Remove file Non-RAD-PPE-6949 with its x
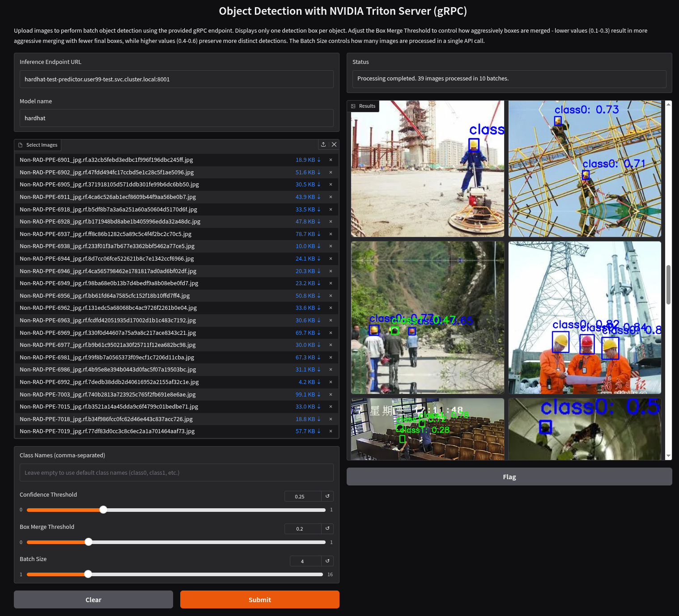 [x=331, y=283]
